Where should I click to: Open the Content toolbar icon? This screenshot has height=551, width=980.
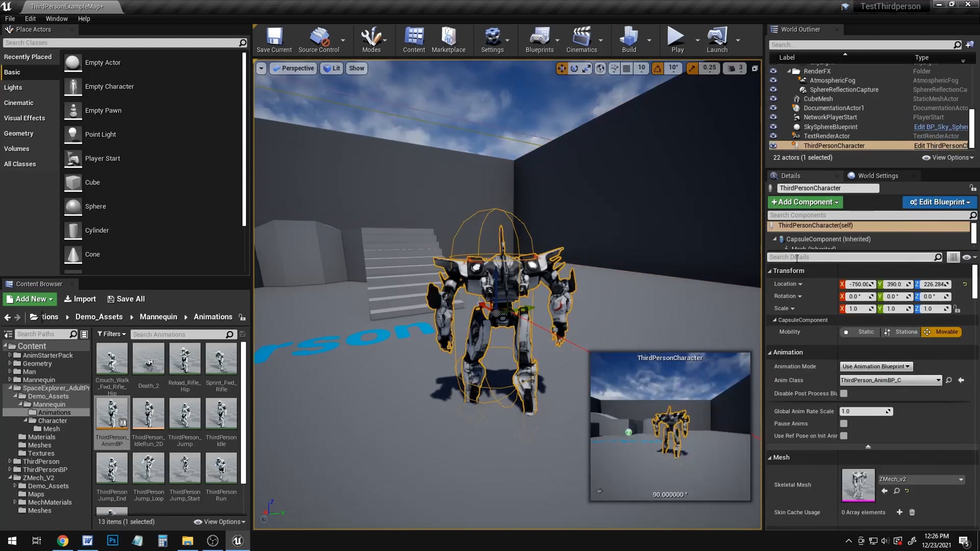pos(414,40)
